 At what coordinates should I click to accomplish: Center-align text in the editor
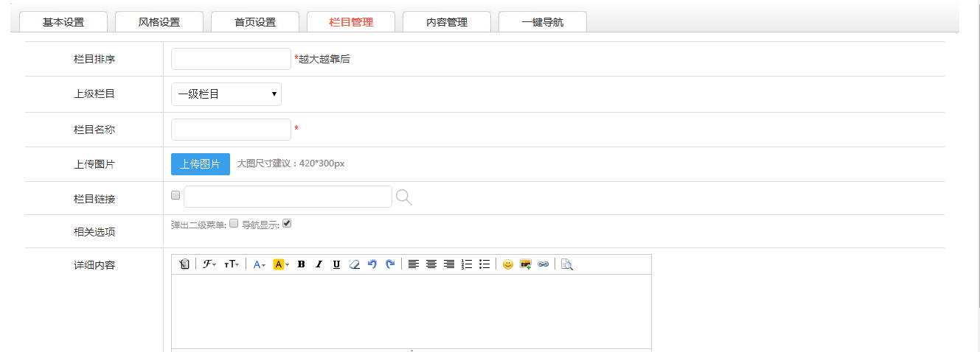[431, 264]
